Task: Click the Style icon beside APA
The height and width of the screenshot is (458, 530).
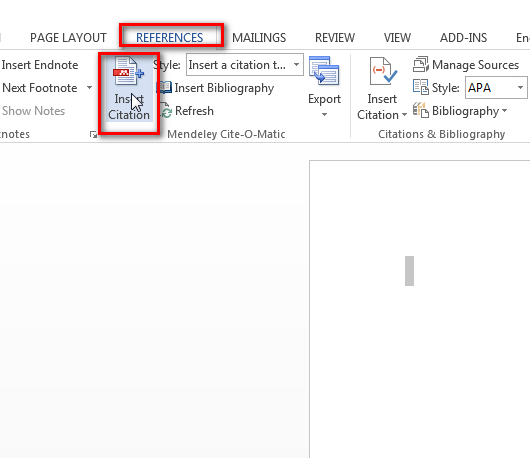Action: tap(420, 87)
